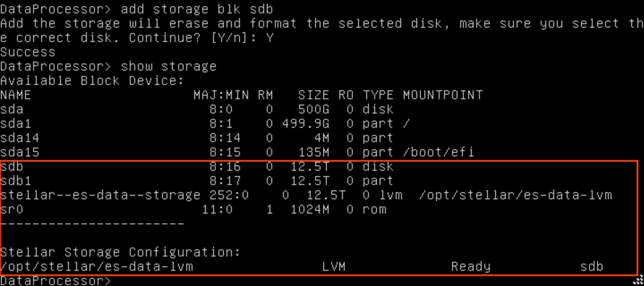Select the MOUNTPOINT column header

(x=442, y=95)
